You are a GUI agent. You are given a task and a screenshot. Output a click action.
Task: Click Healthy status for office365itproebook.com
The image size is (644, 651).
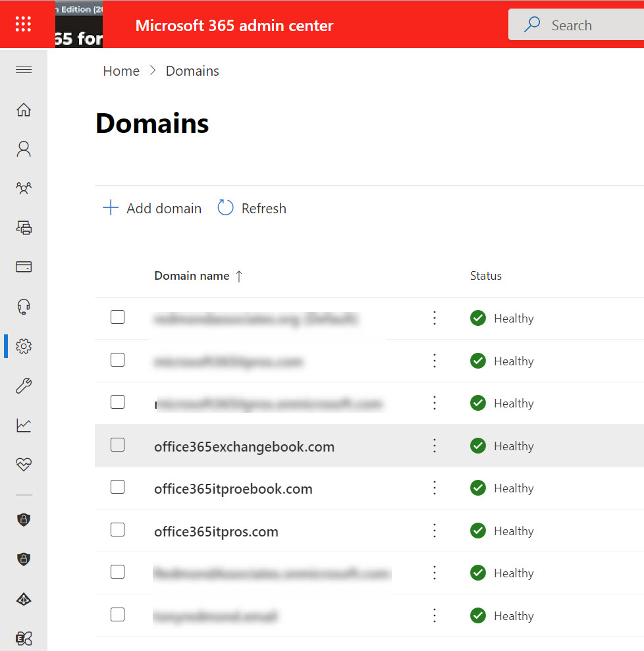(x=514, y=488)
